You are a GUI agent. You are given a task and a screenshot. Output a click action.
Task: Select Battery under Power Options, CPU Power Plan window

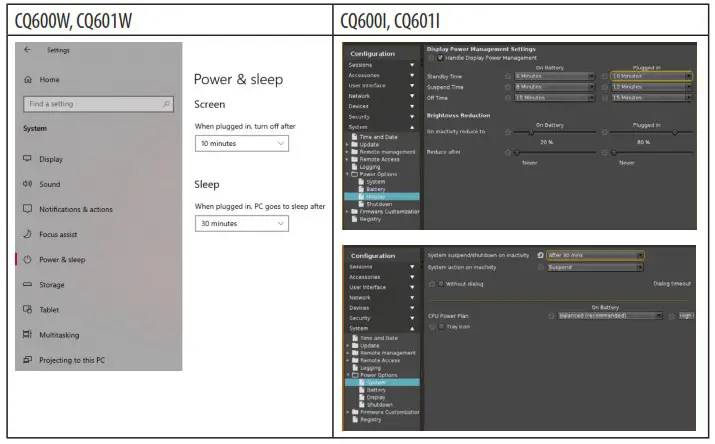373,390
